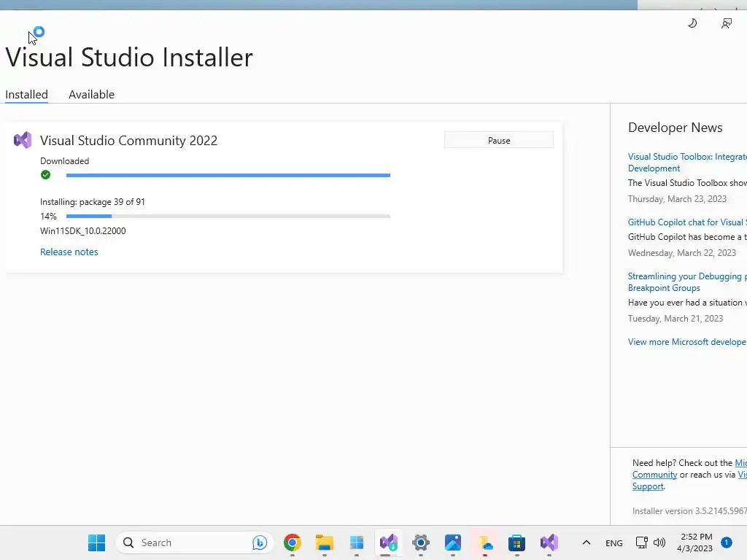Open the Release notes link
The height and width of the screenshot is (560, 747).
[x=69, y=252]
